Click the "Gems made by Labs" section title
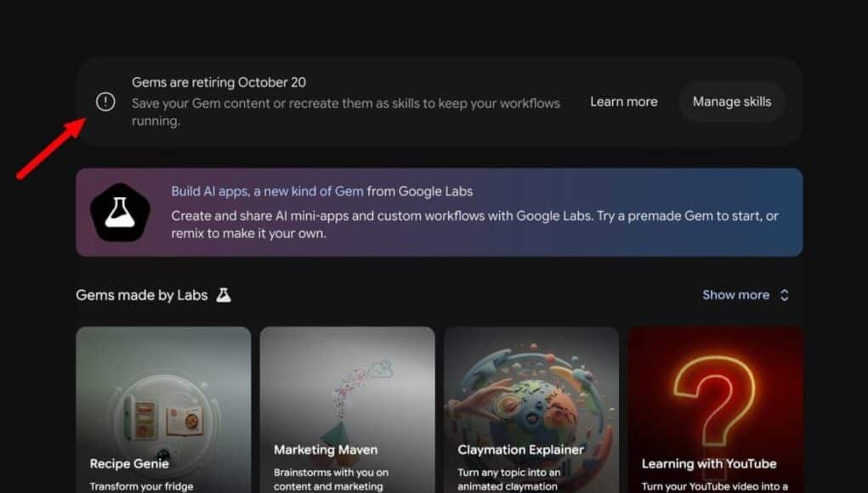 [142, 295]
